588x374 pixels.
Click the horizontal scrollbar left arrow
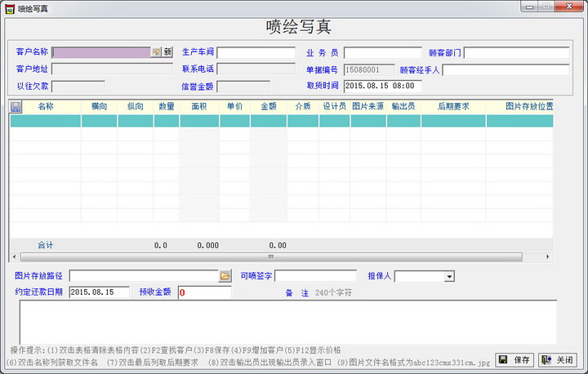[x=14, y=257]
